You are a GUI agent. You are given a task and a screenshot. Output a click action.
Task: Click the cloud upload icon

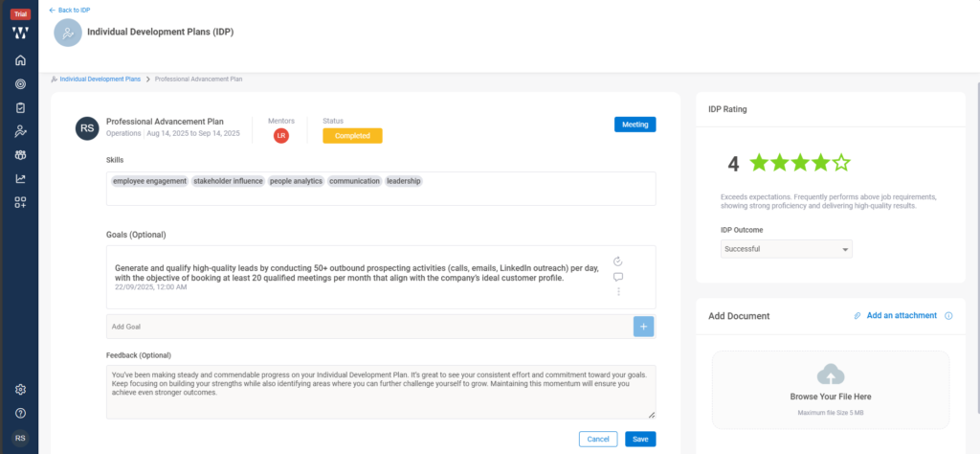point(831,374)
